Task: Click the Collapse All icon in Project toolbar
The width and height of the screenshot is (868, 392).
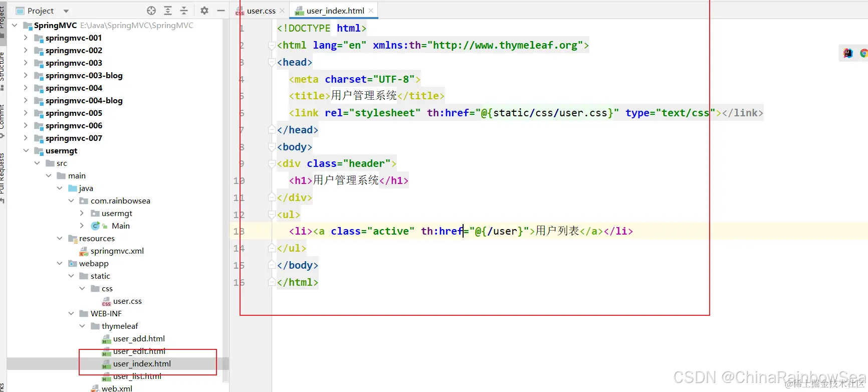Action: (x=184, y=11)
